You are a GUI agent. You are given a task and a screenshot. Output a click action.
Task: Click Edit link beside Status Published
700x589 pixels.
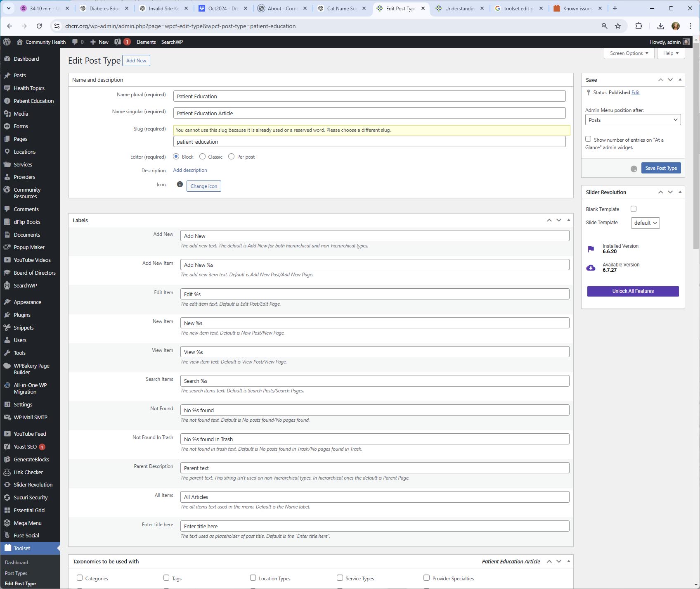[x=636, y=93]
